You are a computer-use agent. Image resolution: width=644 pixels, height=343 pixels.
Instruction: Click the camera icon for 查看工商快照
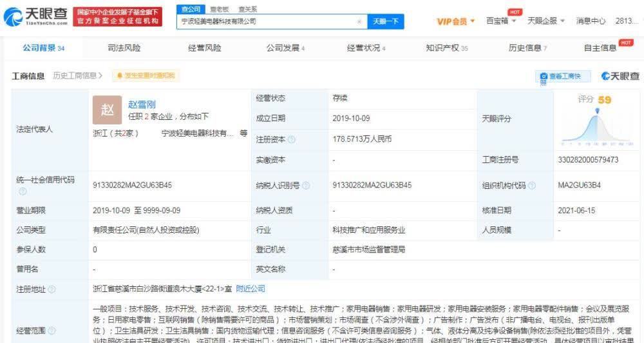(x=544, y=76)
